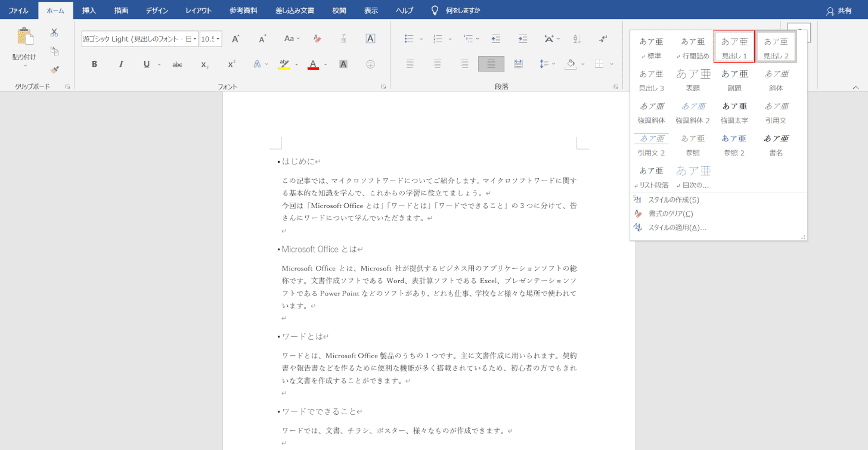Image resolution: width=868 pixels, height=450 pixels.
Task: Open the Paste options arrow under 貼り付け
Action: click(x=25, y=66)
